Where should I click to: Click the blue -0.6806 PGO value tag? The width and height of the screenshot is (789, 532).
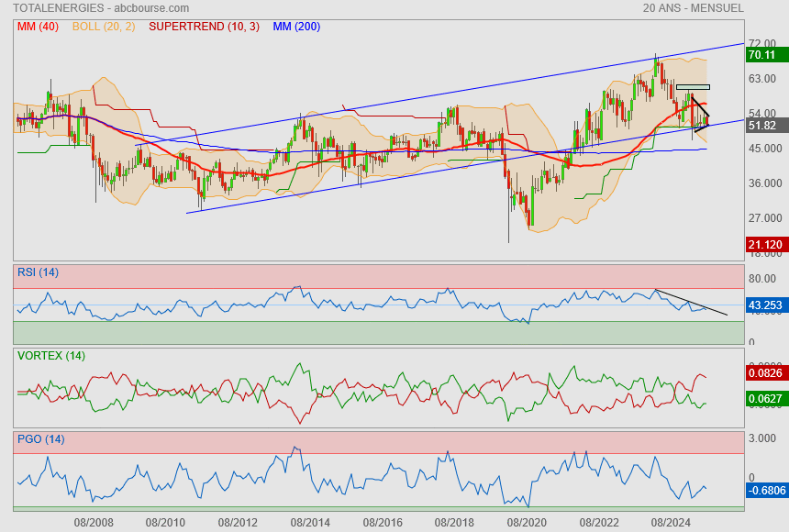767,491
